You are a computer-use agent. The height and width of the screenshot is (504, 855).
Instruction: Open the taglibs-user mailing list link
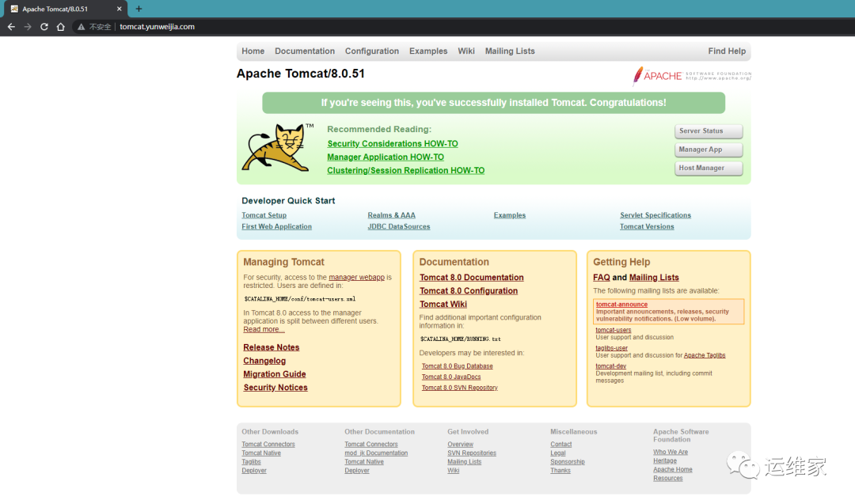(x=611, y=348)
